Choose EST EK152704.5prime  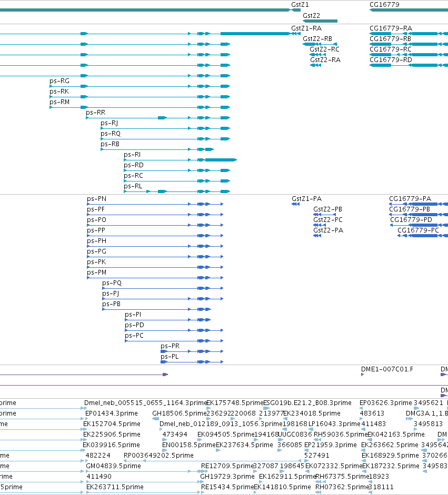point(112,424)
